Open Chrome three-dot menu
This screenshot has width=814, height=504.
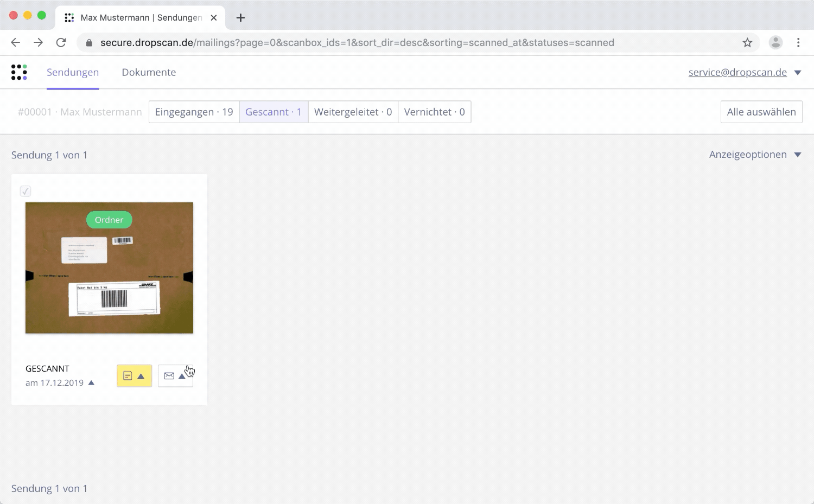point(798,43)
